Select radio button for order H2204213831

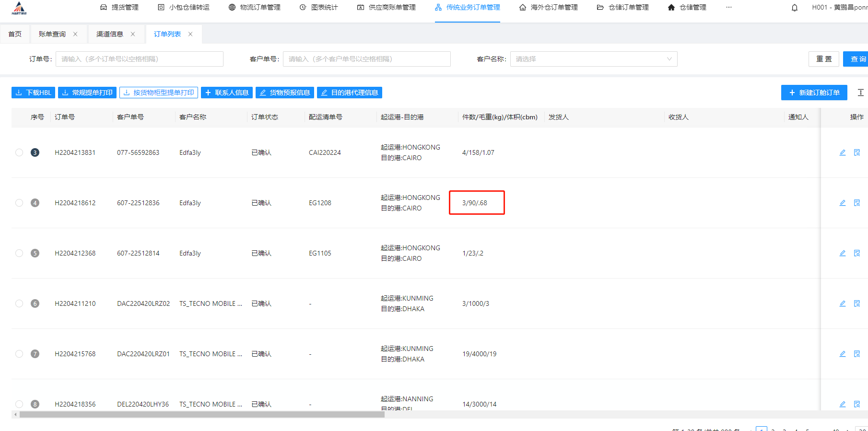(x=19, y=152)
